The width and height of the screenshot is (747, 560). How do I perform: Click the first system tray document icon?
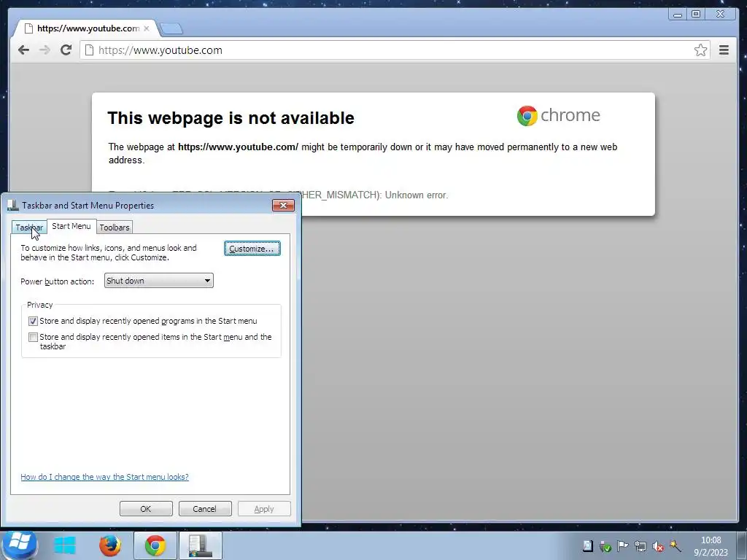[x=588, y=546]
